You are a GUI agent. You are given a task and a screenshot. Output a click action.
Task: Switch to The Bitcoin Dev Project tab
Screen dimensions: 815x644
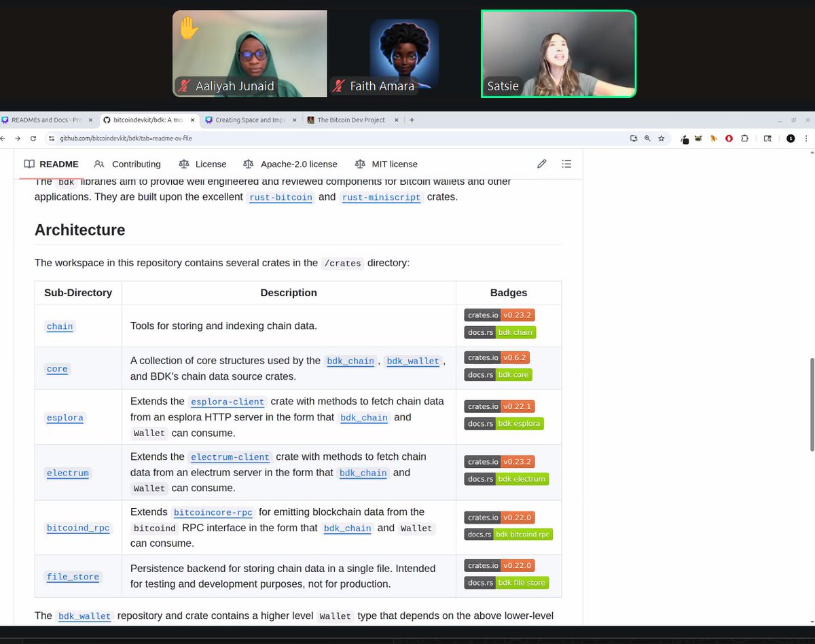click(351, 120)
